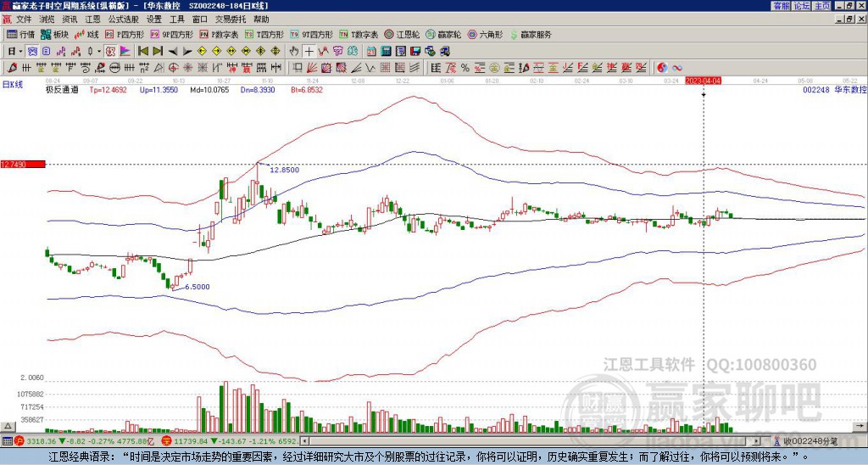Open the 文件 menu

point(24,20)
